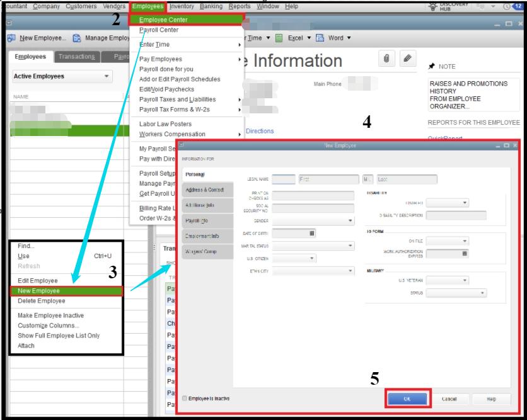Switch to the Transactions tab
Image resolution: width=527 pixels, height=420 pixels.
point(77,57)
